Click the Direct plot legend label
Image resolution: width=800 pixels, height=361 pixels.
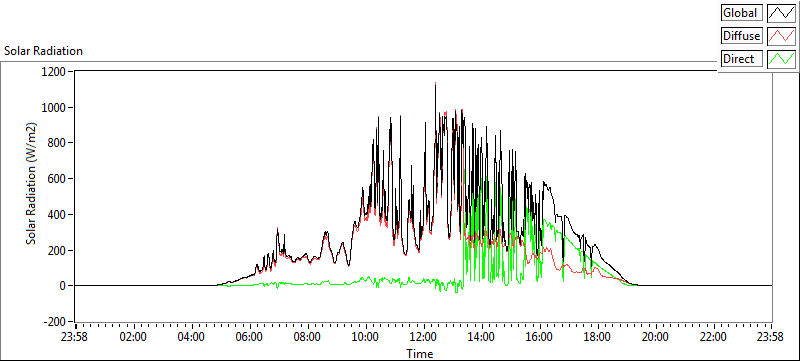point(741,59)
